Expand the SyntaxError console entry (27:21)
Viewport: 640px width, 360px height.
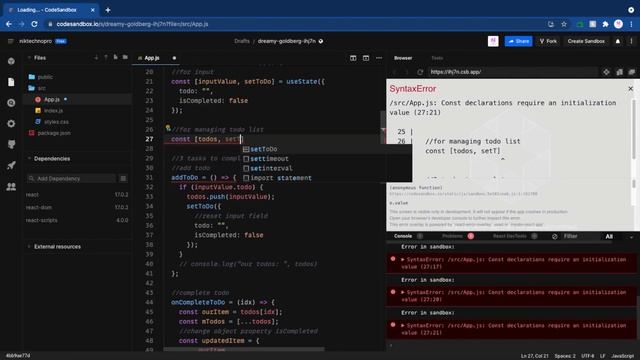point(403,325)
